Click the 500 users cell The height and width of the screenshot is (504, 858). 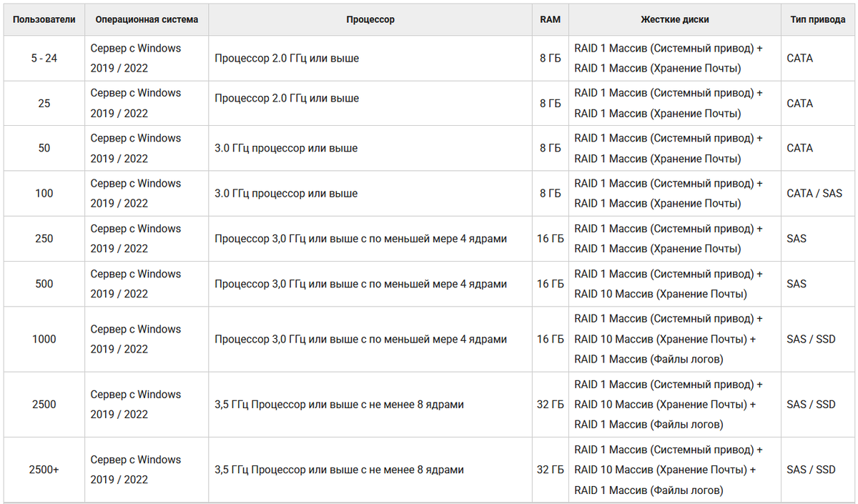click(44, 284)
